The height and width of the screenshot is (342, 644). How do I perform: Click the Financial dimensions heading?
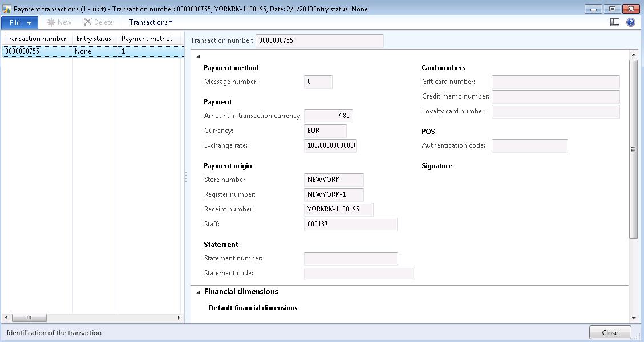click(x=241, y=291)
